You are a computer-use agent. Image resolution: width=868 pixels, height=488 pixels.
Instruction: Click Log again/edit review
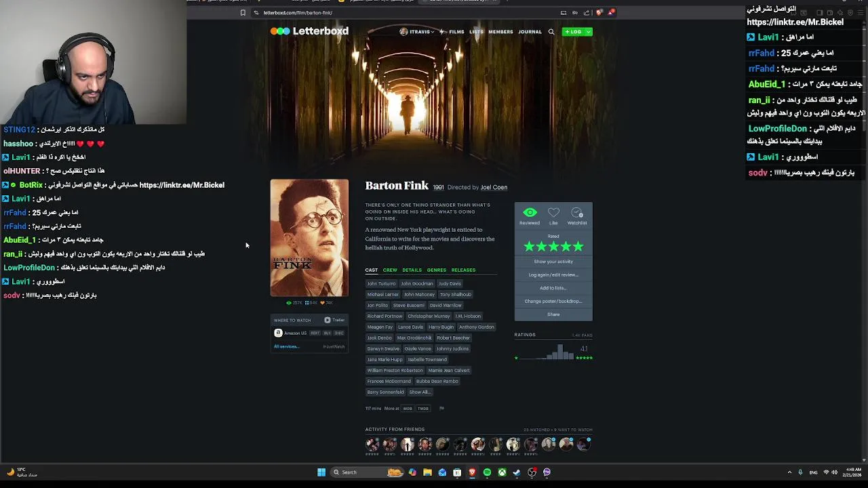553,274
